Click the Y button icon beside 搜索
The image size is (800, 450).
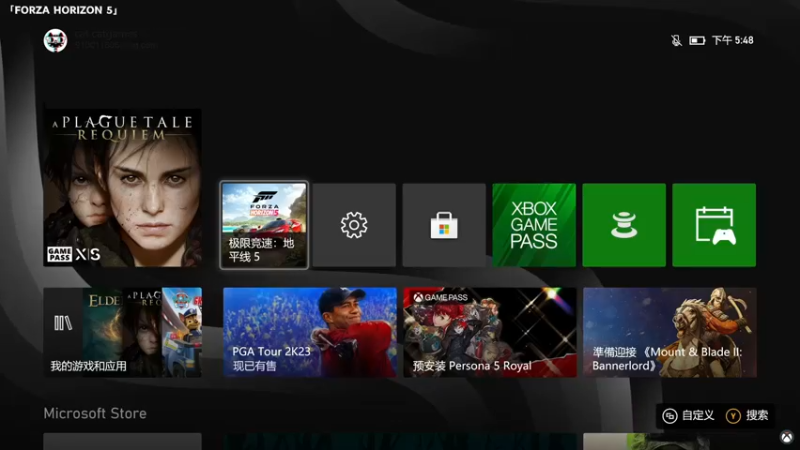coord(733,416)
